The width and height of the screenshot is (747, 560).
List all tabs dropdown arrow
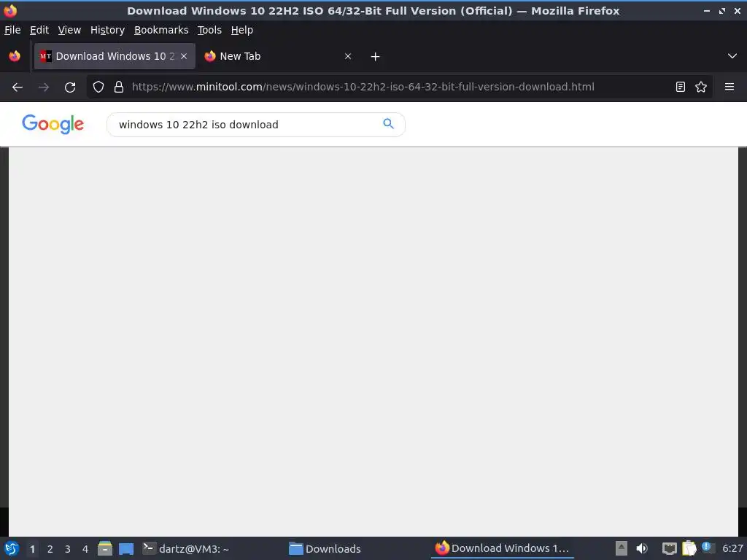[732, 56]
